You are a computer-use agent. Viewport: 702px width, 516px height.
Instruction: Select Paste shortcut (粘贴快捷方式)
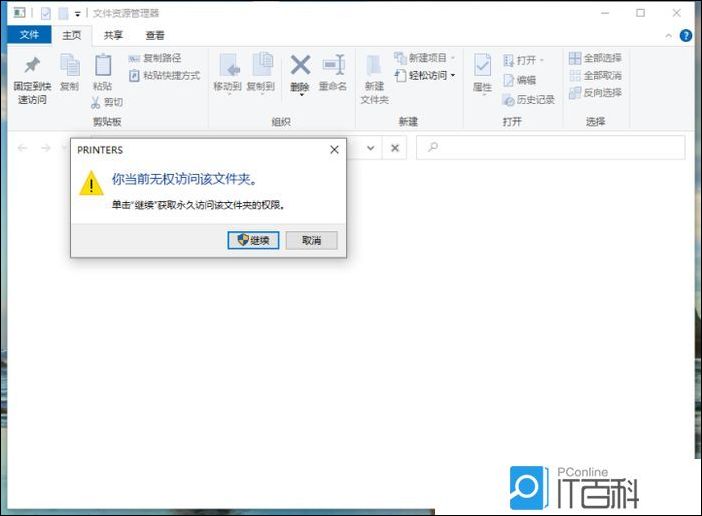tap(164, 76)
